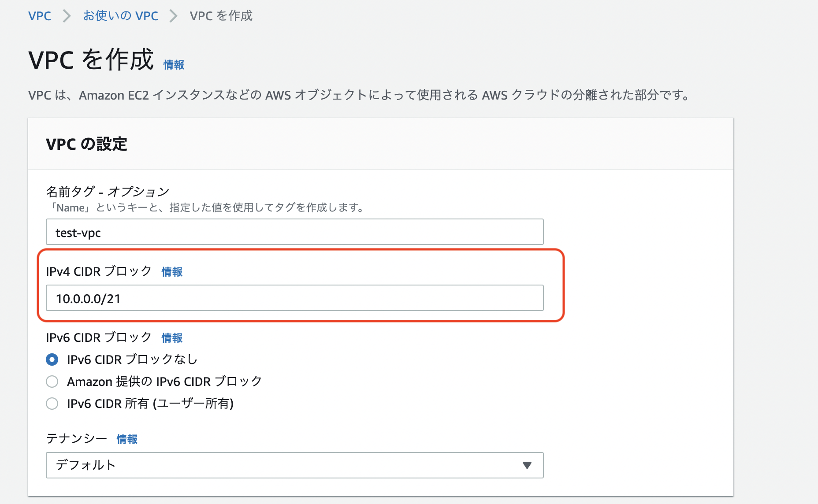818x504 pixels.
Task: Choose Amazon 提供の IPv6 CIDR ブロック option
Action: click(x=52, y=382)
